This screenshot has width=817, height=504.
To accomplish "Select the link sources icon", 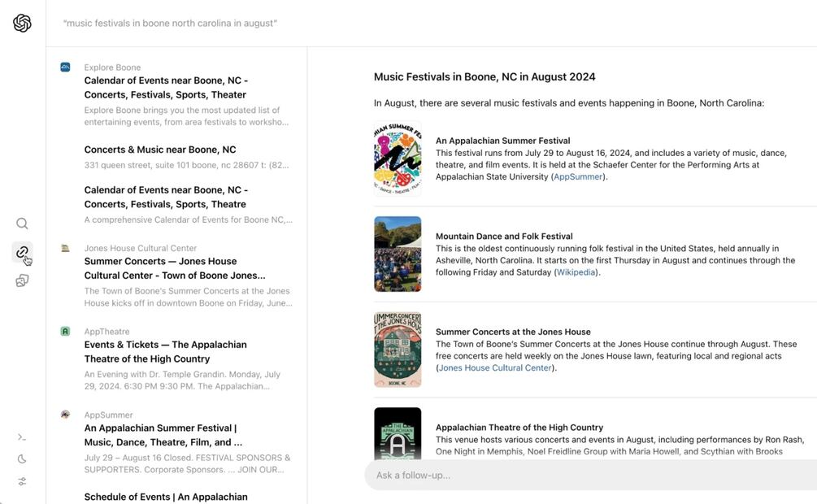I will [x=23, y=252].
